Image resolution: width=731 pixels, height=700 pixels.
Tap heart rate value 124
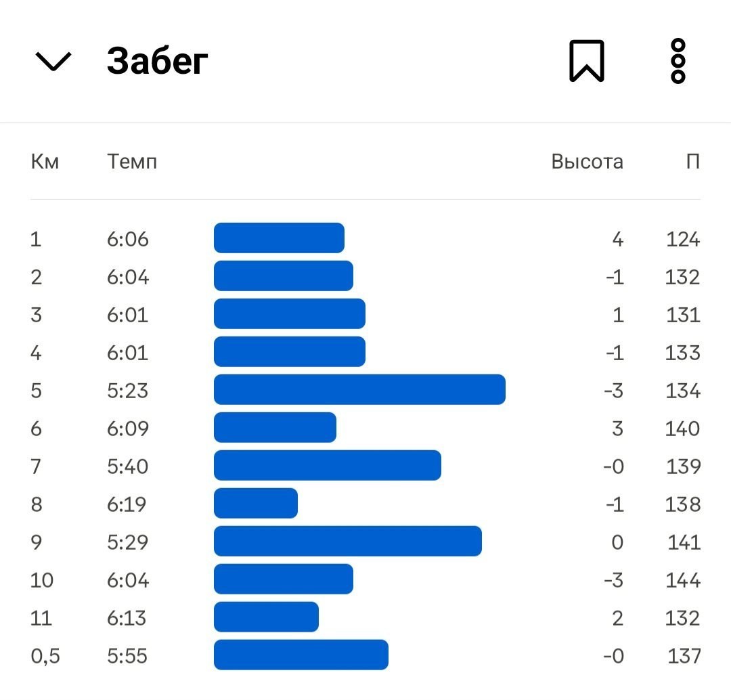click(683, 239)
